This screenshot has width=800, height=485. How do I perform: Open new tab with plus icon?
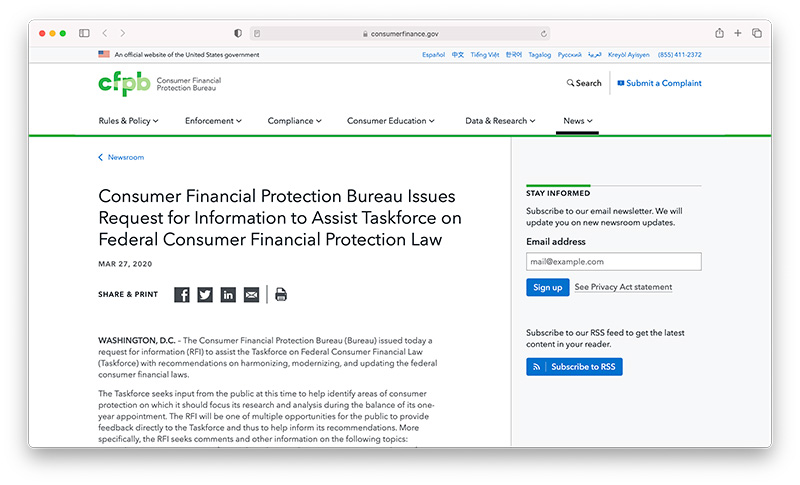click(x=738, y=33)
